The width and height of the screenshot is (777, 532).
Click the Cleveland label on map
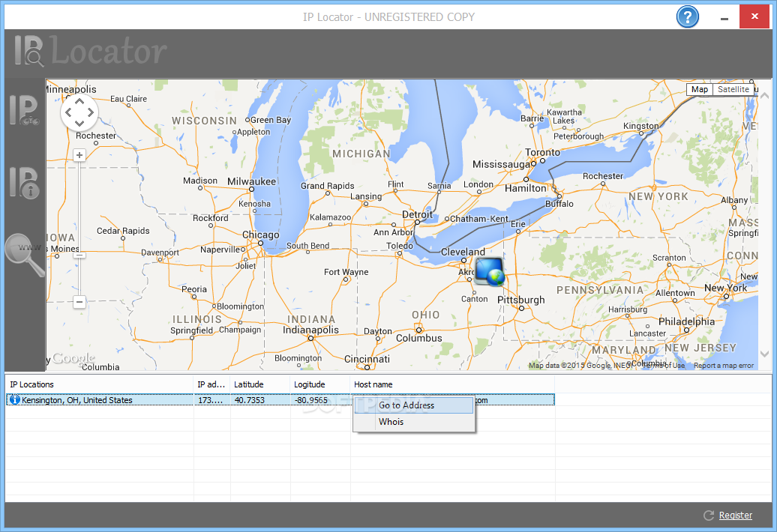463,252
